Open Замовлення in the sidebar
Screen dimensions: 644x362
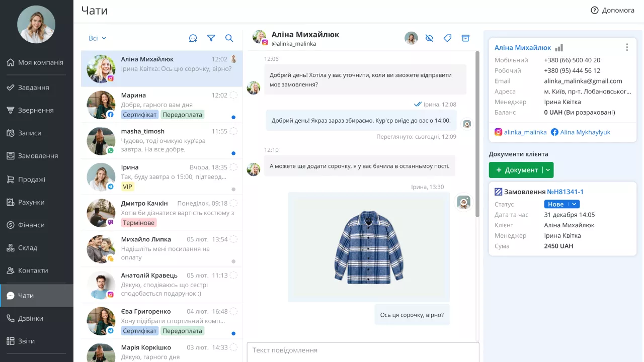coord(37,156)
